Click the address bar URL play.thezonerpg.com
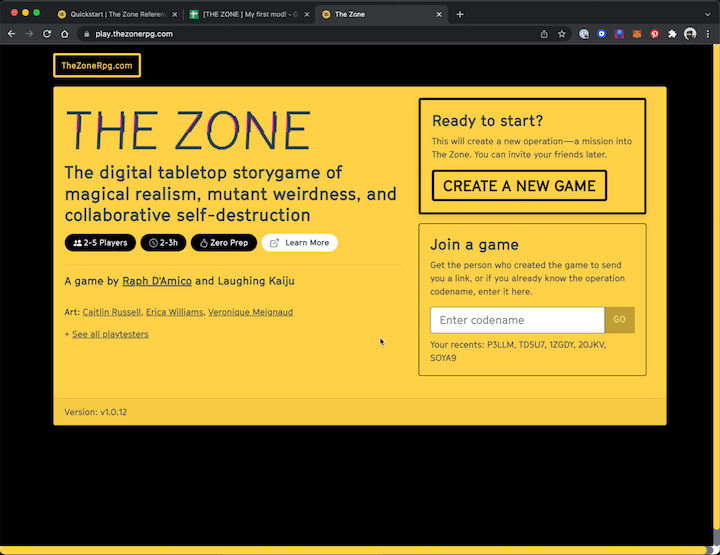720x555 pixels. (134, 34)
